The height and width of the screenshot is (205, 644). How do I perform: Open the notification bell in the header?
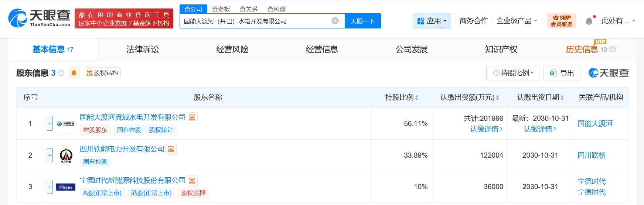pos(589,21)
